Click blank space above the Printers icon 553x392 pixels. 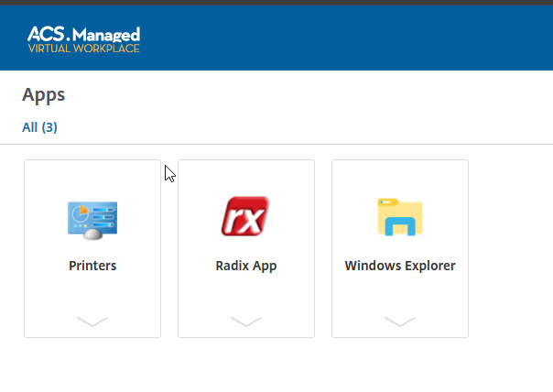(92, 177)
